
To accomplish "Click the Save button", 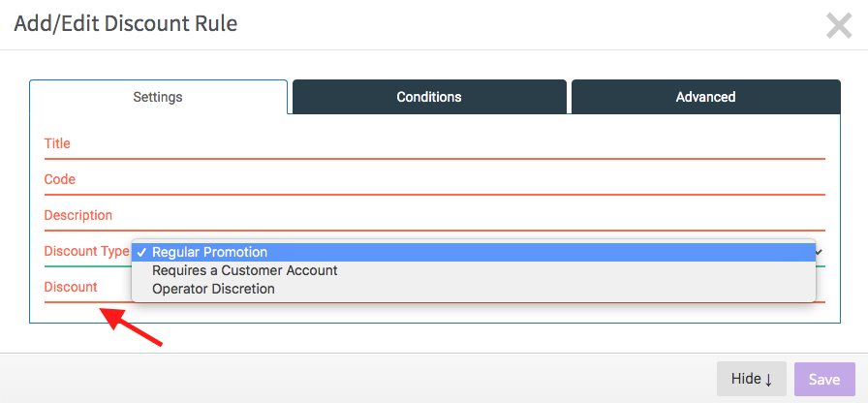I will (x=824, y=379).
